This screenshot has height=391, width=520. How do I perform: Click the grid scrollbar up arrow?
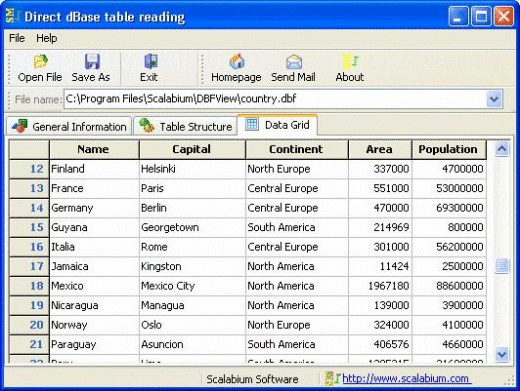tap(502, 149)
